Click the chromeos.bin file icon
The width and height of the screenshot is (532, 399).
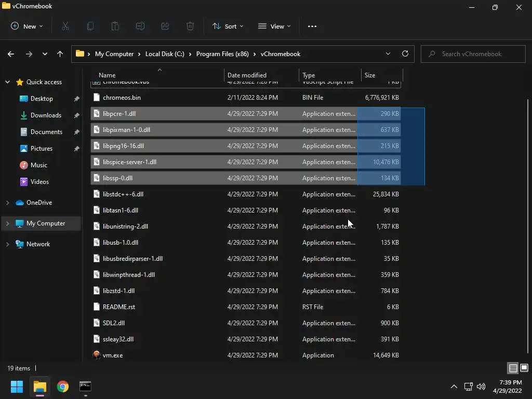click(97, 97)
